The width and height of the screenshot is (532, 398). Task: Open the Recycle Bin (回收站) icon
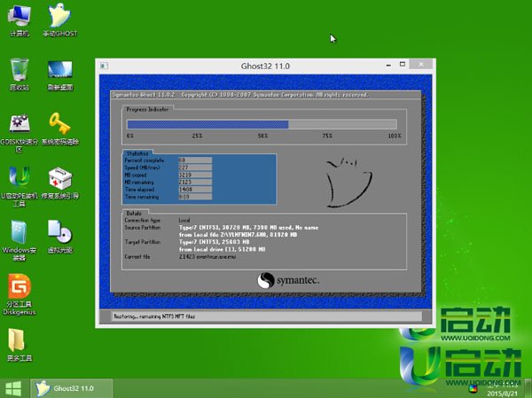(19, 74)
